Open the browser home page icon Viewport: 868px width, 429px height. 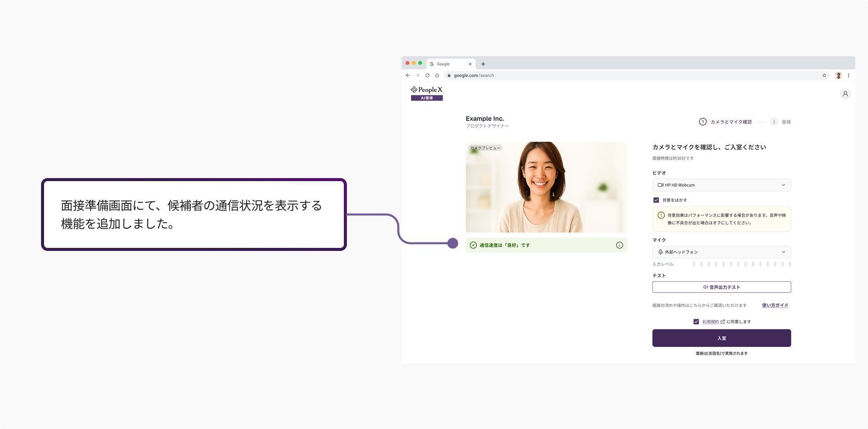(x=437, y=75)
